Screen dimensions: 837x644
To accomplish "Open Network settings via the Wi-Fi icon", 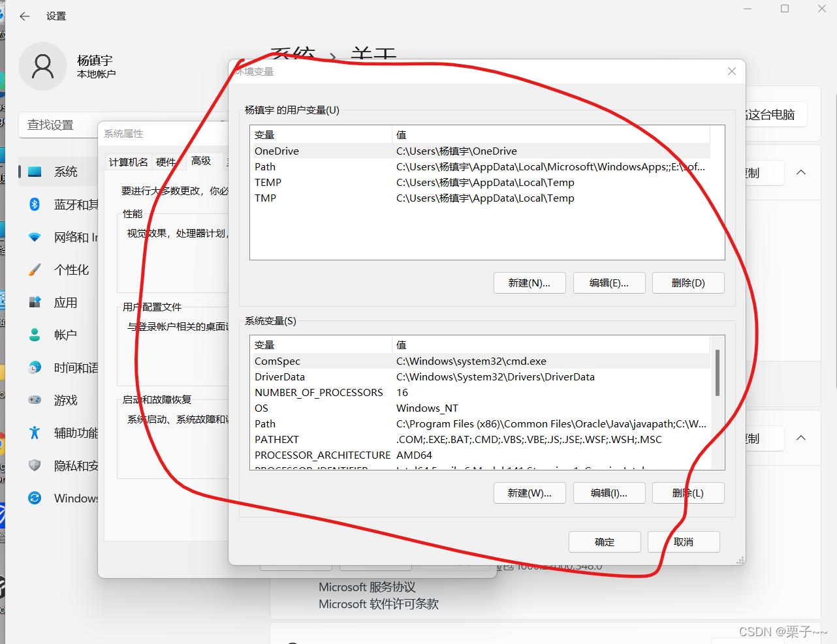I will (35, 237).
